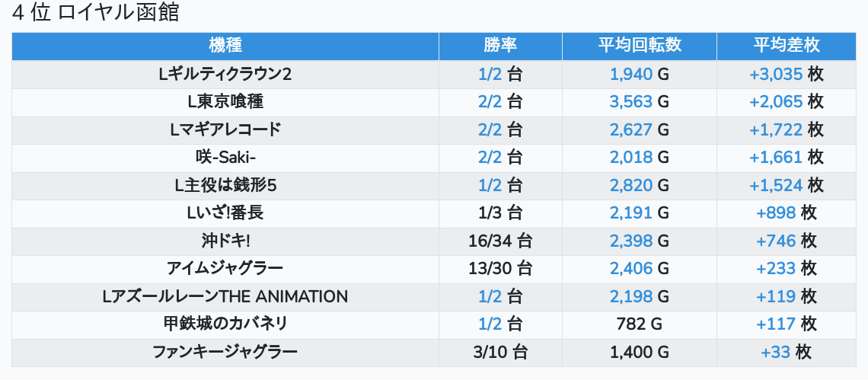Click the 機種 column header
This screenshot has width=868, height=380.
point(225,46)
